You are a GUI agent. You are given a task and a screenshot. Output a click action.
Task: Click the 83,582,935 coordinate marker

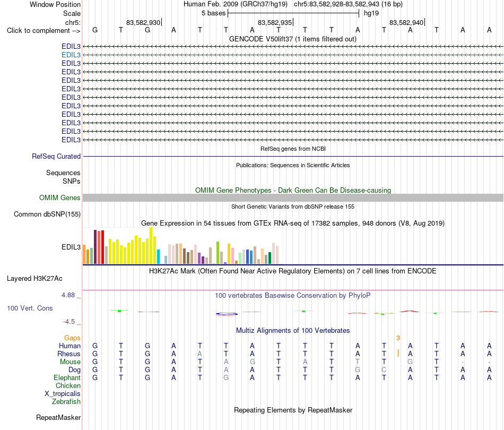pos(275,22)
